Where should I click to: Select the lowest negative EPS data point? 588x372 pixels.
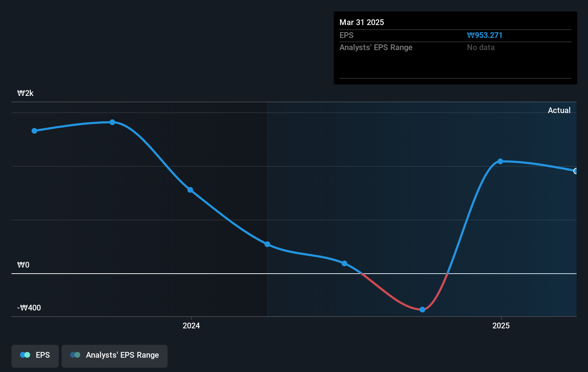[422, 309]
